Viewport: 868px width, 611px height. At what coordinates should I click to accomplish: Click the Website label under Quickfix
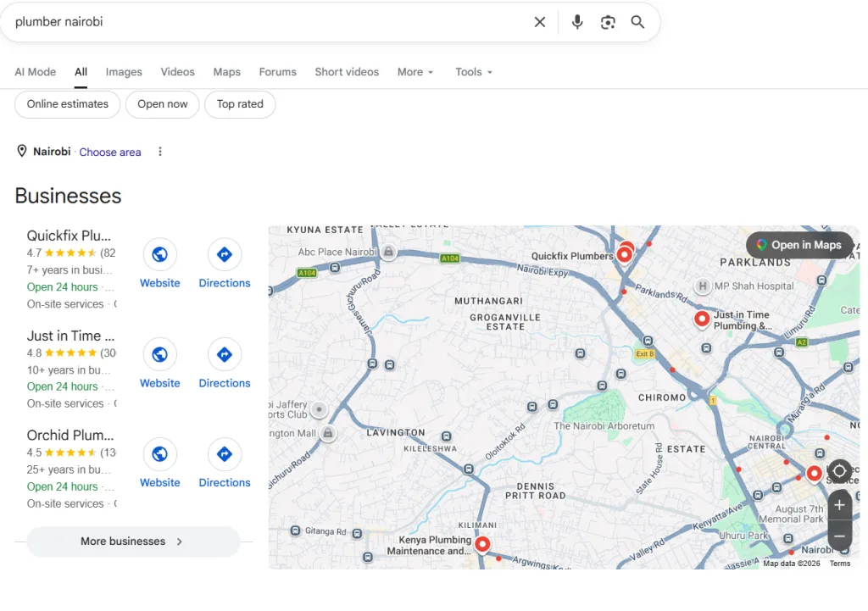[x=160, y=283]
